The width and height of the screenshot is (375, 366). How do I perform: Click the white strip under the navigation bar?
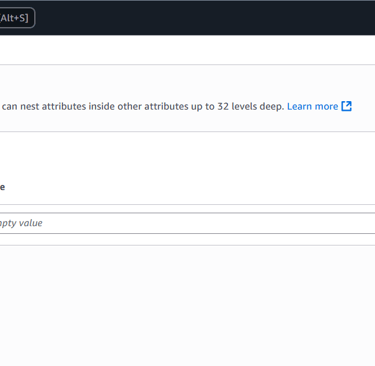(x=187, y=49)
